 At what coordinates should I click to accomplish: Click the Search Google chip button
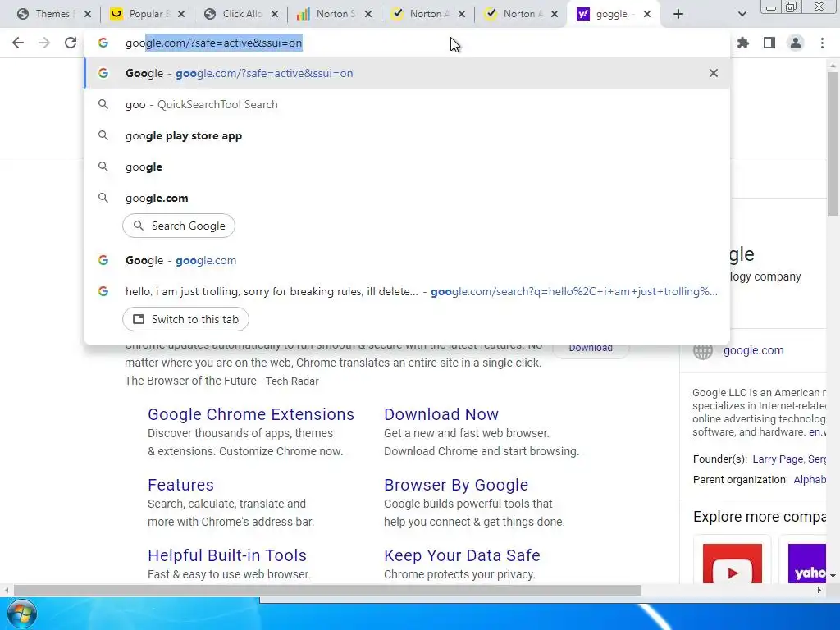[178, 226]
